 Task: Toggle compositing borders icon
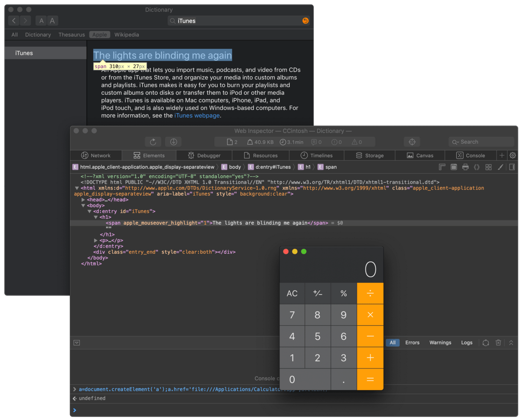coord(454,167)
